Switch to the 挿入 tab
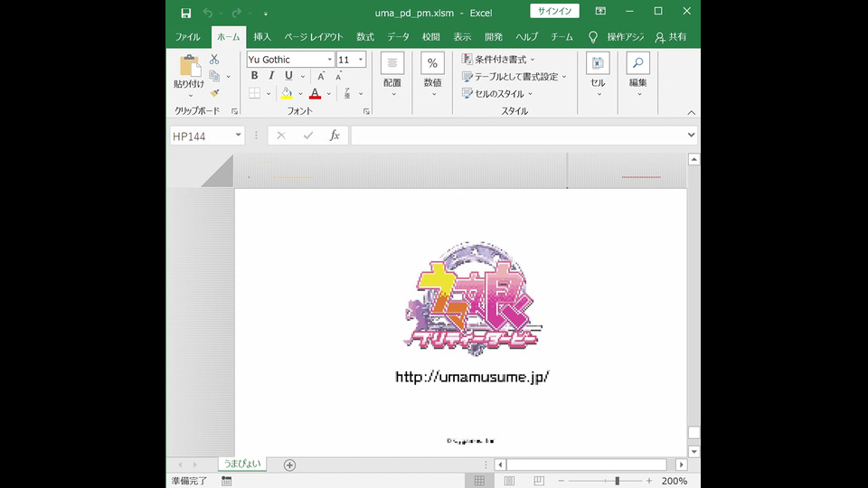 pos(262,37)
